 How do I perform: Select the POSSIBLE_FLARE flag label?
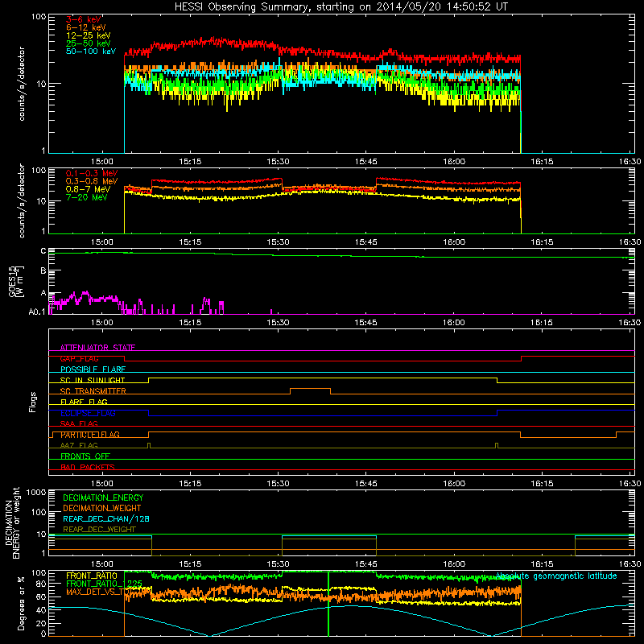93,369
